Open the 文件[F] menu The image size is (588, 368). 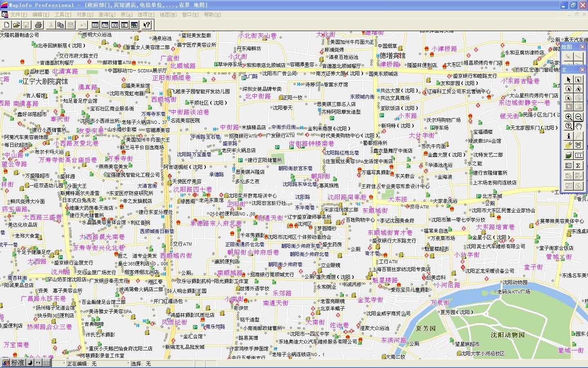18,14
